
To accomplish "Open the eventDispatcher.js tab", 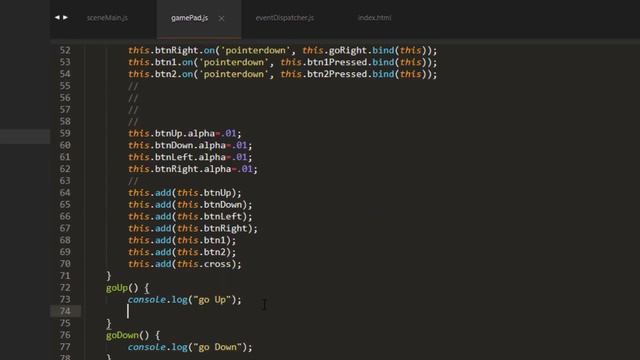I will coord(284,18).
